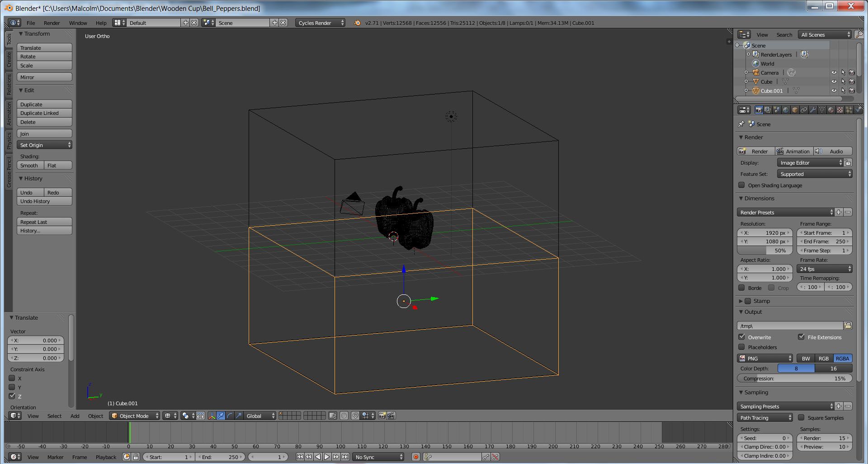Click the OpenGL render animation icon
Image resolution: width=868 pixels, height=464 pixels.
click(392, 416)
